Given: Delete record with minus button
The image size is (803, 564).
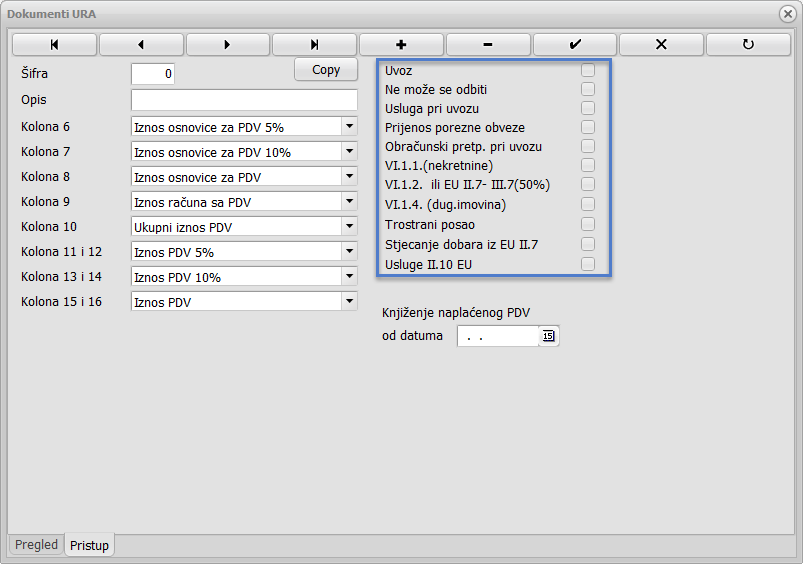Looking at the screenshot, I should (x=488, y=45).
